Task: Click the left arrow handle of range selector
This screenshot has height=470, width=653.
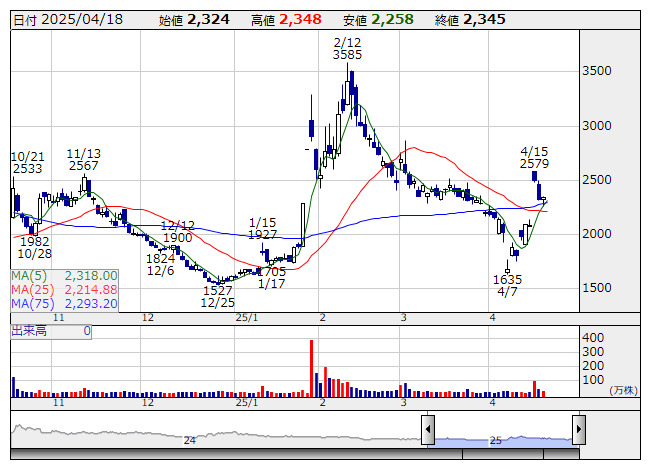Action: point(428,431)
